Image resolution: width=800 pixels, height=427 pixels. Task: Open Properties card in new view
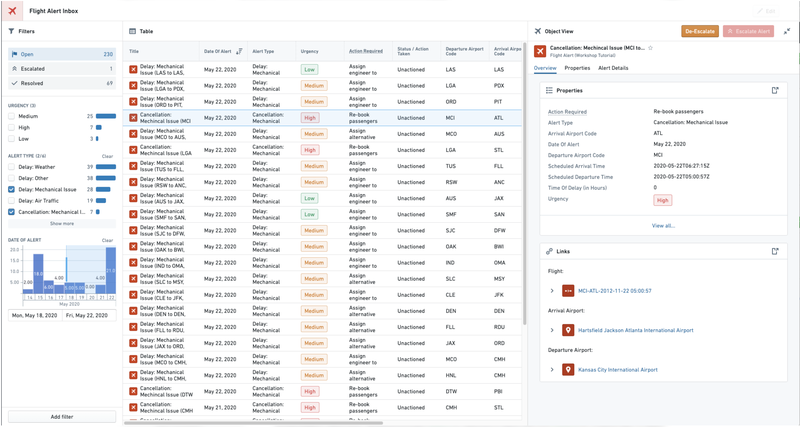pyautogui.click(x=775, y=90)
